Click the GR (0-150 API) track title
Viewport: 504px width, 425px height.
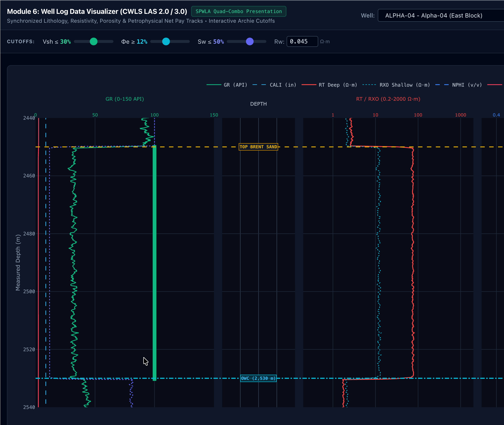[125, 99]
